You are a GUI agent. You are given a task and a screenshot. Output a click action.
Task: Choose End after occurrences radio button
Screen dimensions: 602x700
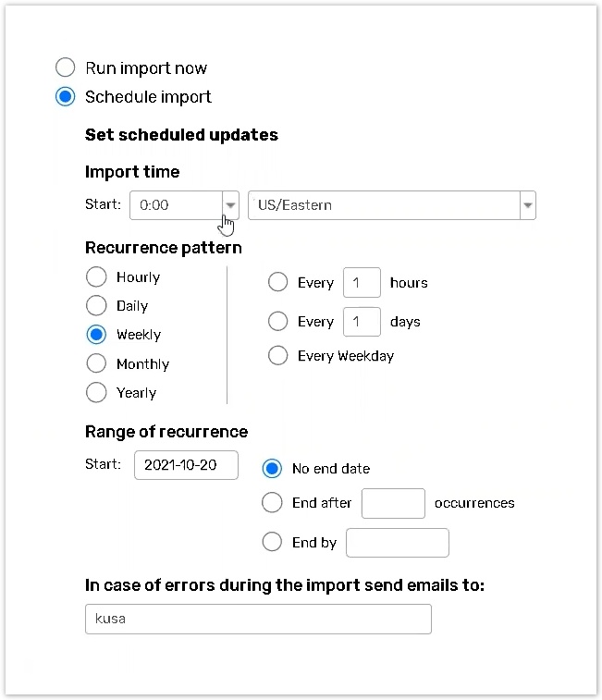point(272,503)
